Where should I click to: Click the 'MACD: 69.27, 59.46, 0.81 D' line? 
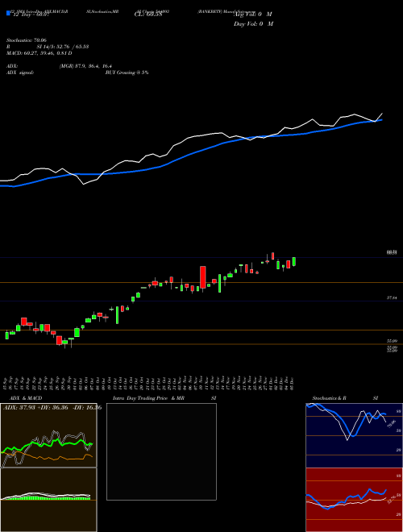39,53
